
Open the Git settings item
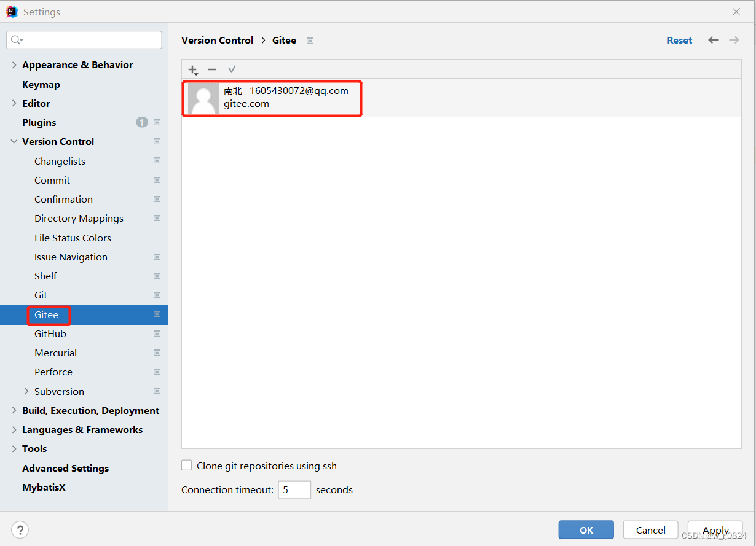pyautogui.click(x=41, y=295)
